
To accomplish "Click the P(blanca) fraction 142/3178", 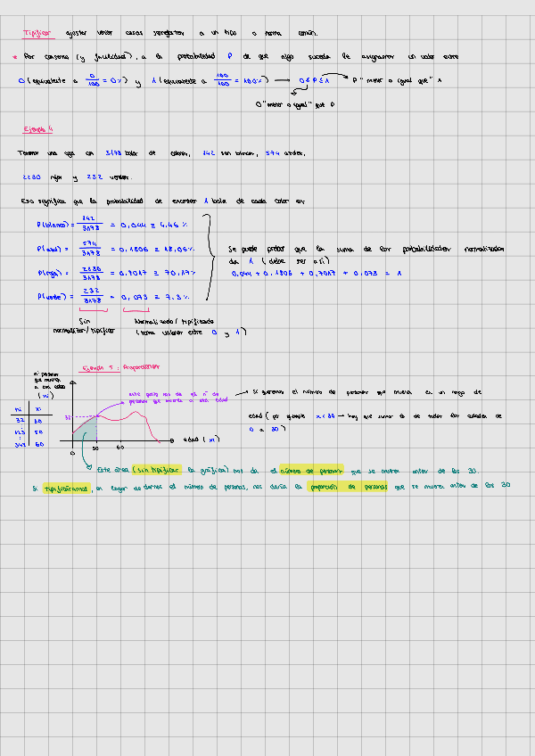I will coord(89,224).
